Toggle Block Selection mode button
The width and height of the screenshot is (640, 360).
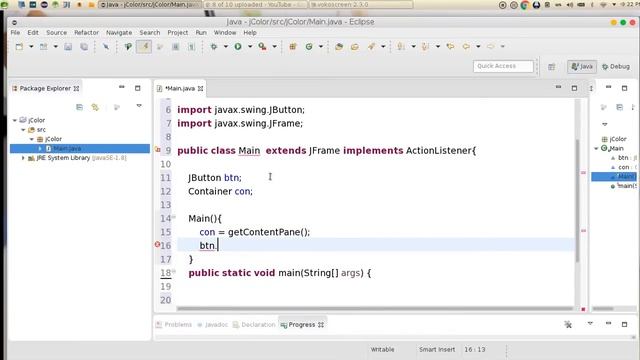[176, 47]
